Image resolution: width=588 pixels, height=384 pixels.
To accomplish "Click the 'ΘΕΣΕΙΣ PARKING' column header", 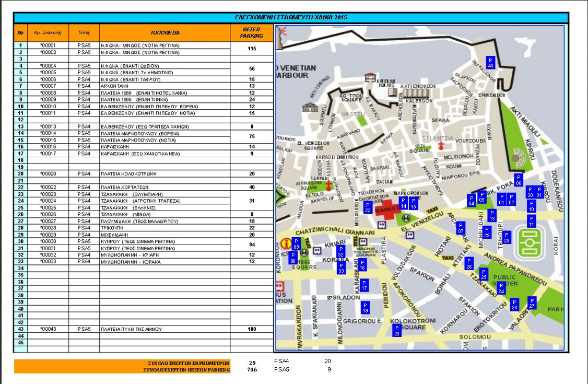I will click(252, 32).
